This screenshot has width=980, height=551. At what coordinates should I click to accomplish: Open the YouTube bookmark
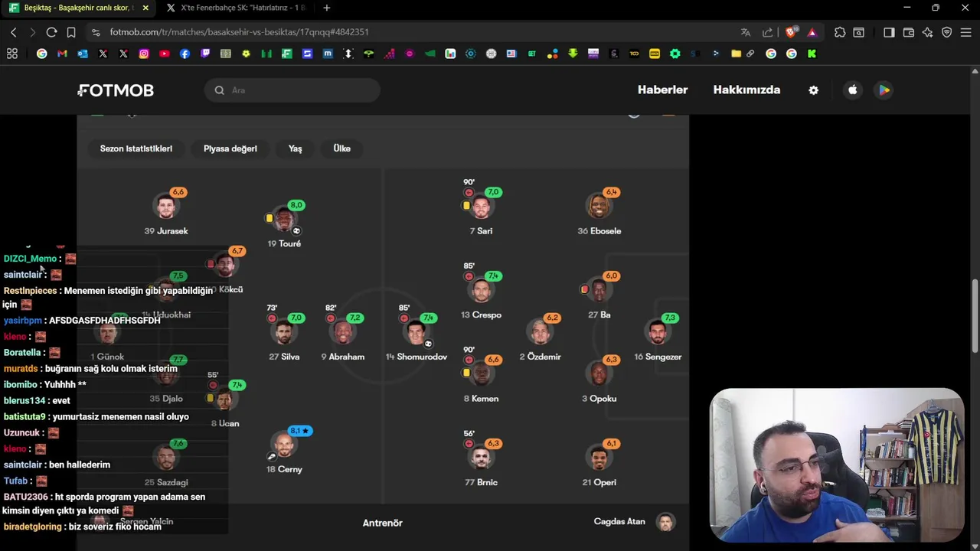165,54
